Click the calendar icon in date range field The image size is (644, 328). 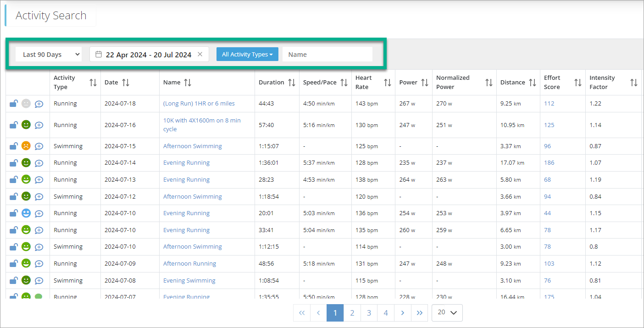99,54
